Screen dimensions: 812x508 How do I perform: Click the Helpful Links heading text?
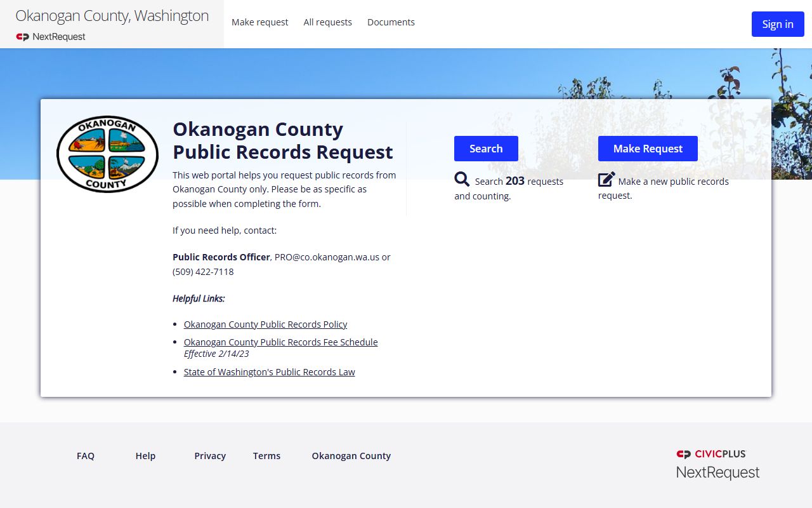199,298
